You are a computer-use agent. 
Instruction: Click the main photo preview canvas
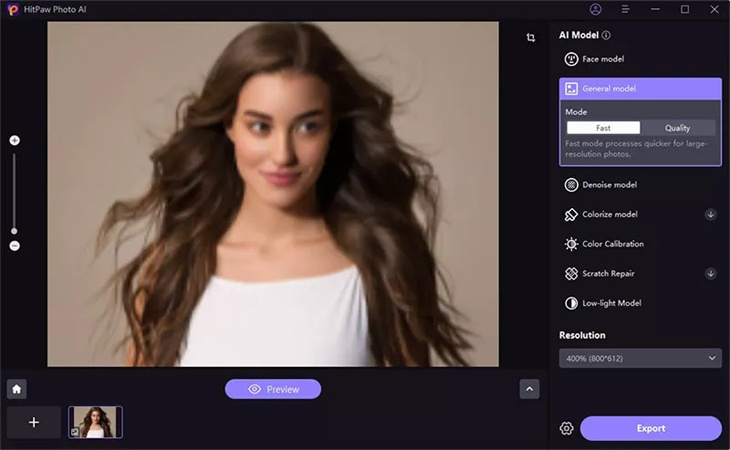(273, 194)
